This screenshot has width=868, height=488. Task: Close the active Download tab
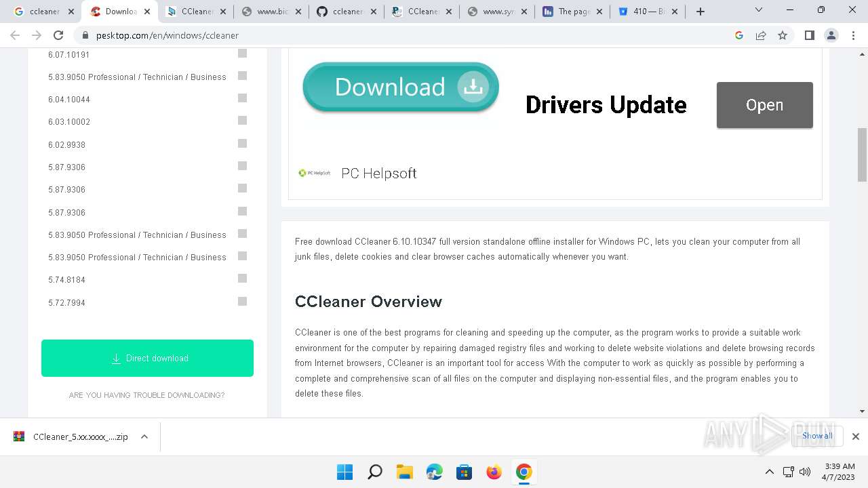click(x=147, y=12)
